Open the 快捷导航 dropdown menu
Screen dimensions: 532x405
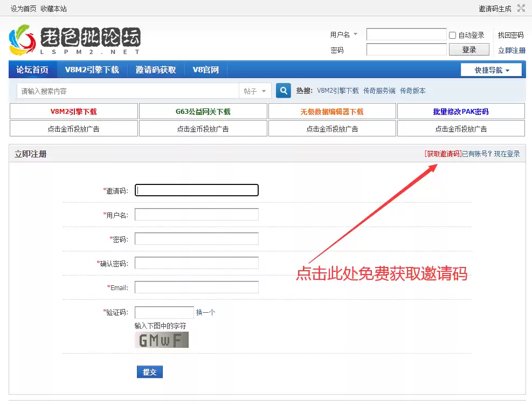coord(490,69)
